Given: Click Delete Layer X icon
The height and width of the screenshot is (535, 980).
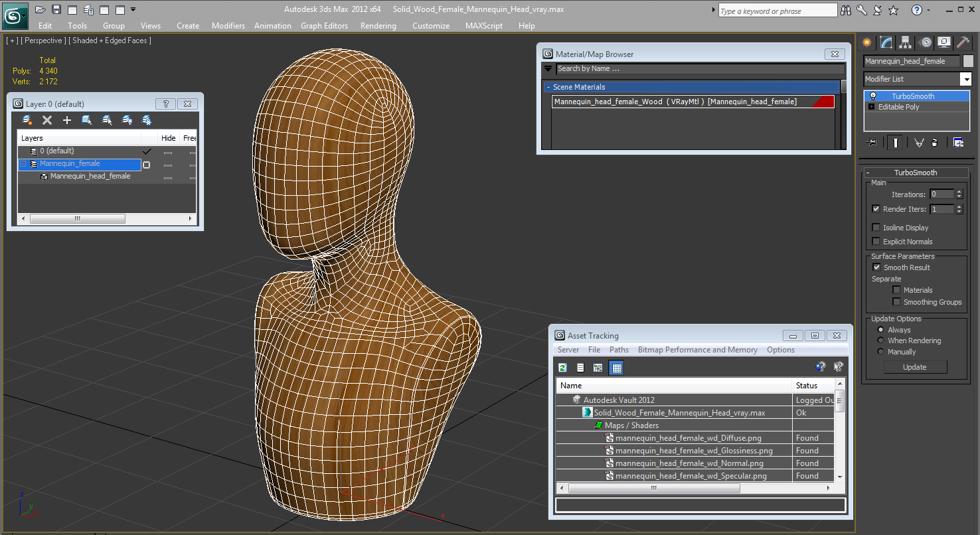Looking at the screenshot, I should click(x=47, y=120).
